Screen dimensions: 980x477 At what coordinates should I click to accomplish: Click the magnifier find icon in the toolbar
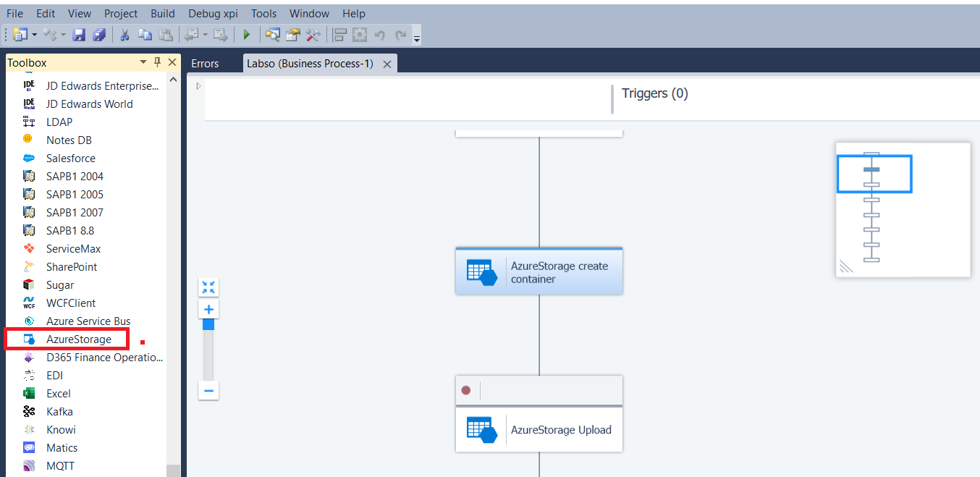click(273, 34)
